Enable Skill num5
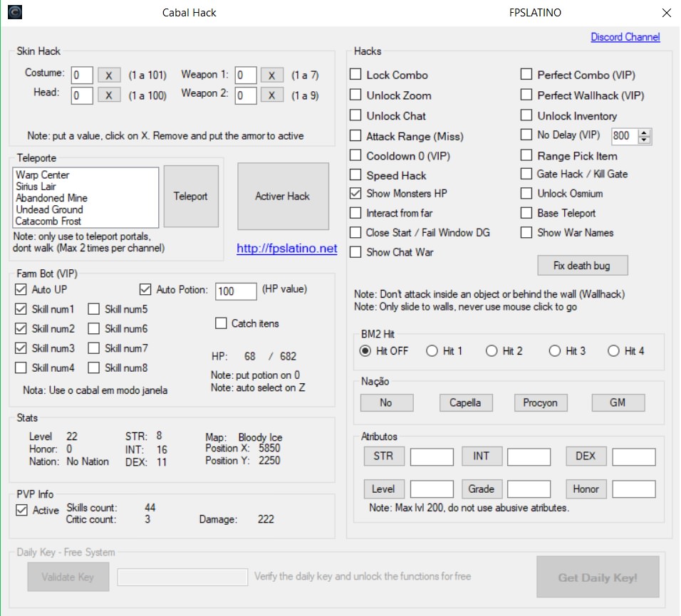Image resolution: width=681 pixels, height=616 pixels. coord(93,309)
